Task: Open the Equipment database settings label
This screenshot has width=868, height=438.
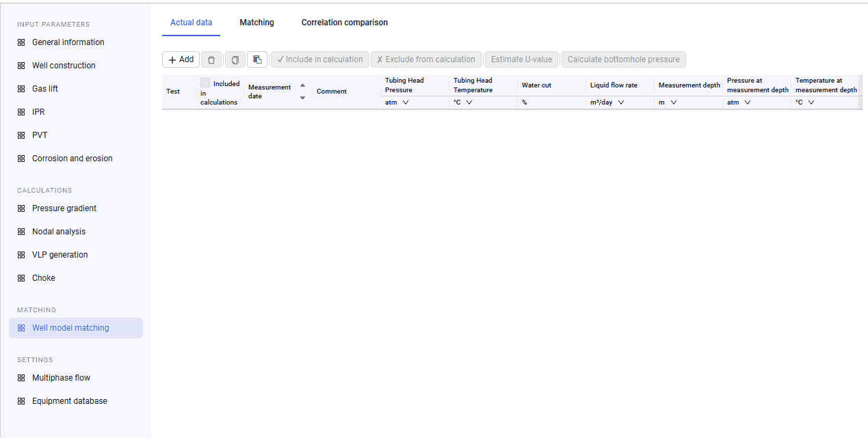Action: (x=70, y=401)
